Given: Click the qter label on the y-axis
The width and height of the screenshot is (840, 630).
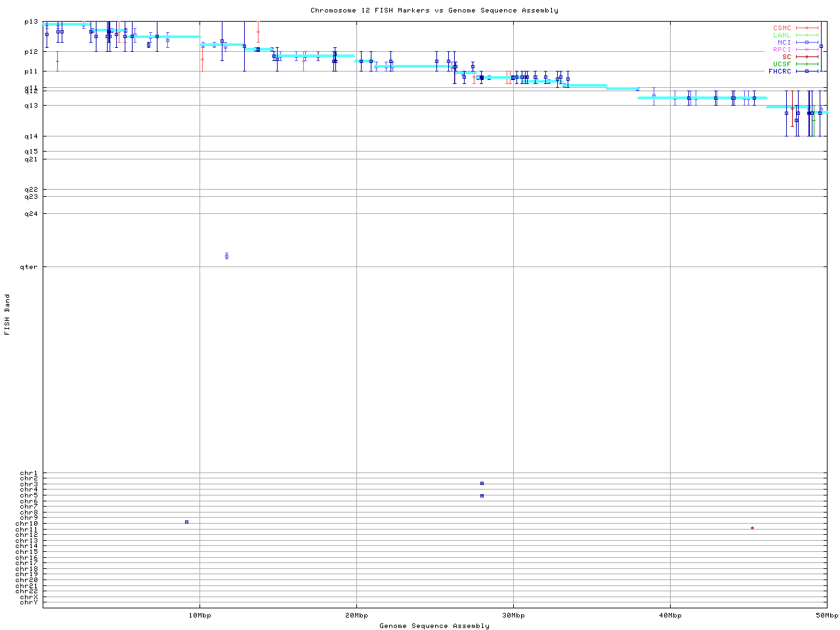Looking at the screenshot, I should tap(29, 267).
